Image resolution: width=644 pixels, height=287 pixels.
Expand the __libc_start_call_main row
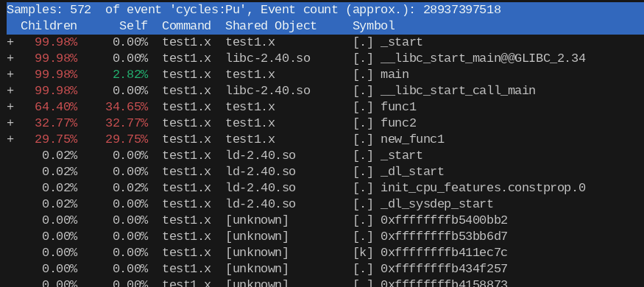pos(10,91)
